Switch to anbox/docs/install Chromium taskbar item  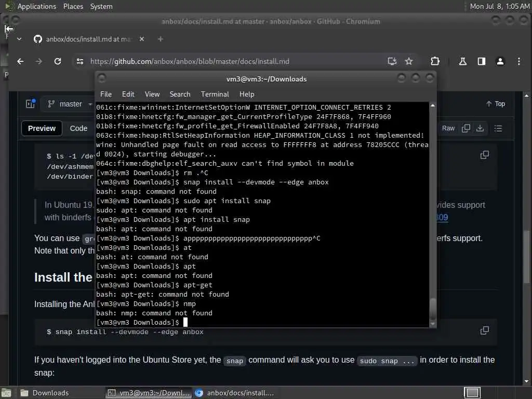(235, 393)
